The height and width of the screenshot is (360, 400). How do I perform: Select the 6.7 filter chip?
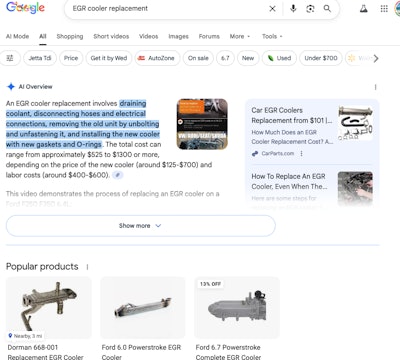point(225,58)
